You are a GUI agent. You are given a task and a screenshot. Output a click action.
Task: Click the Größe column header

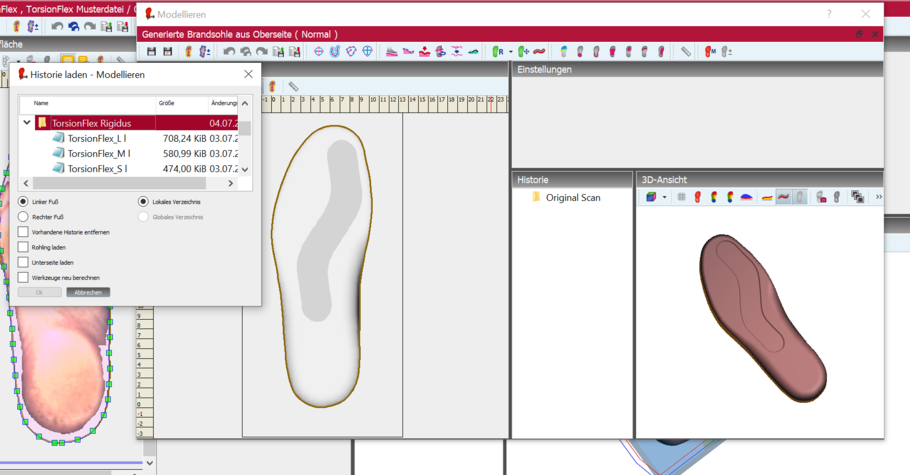point(167,103)
